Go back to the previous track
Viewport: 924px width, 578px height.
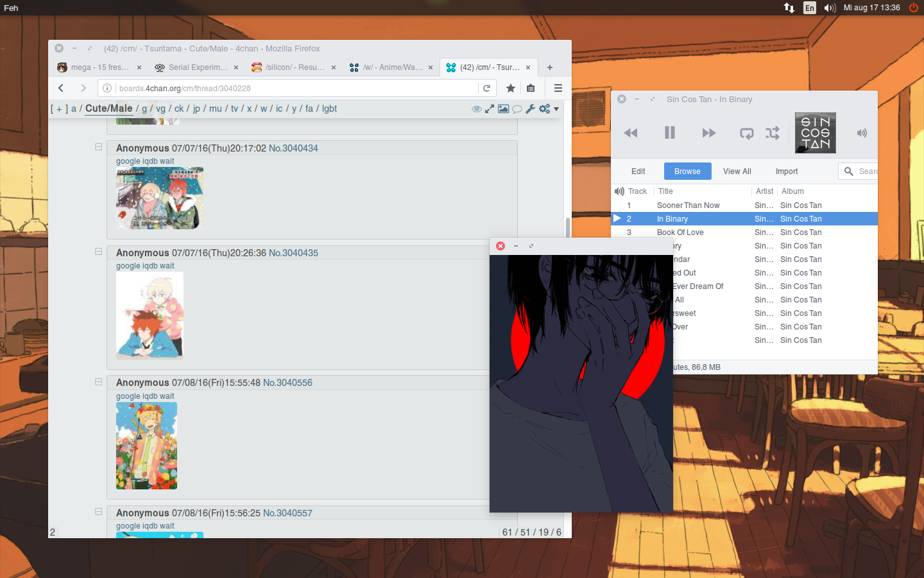pos(631,133)
